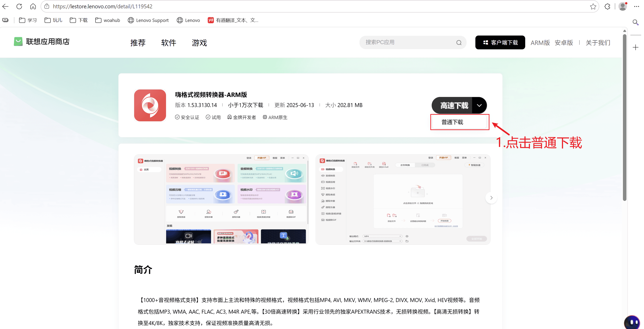Go back to the previous page
644x329 pixels.
tap(5, 7)
